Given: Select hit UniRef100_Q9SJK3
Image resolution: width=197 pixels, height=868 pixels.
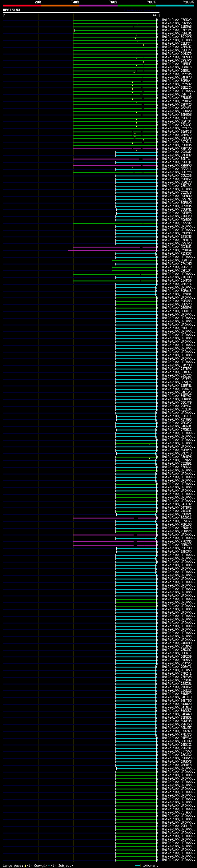Looking at the screenshot, I should 177,243.
